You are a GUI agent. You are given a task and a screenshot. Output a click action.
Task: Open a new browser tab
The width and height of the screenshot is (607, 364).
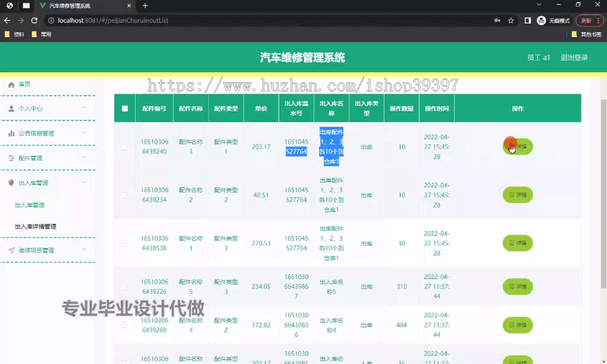(145, 6)
